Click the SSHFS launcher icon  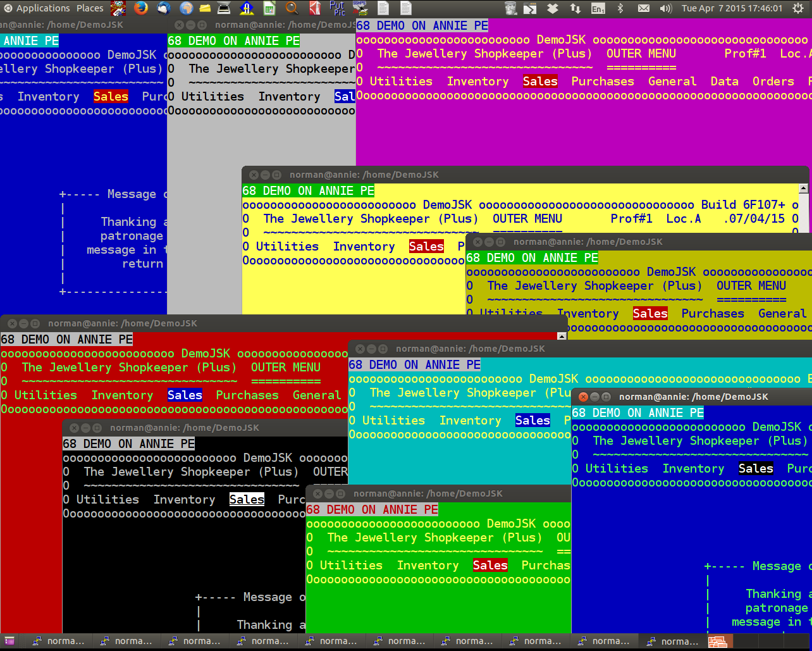click(x=360, y=8)
